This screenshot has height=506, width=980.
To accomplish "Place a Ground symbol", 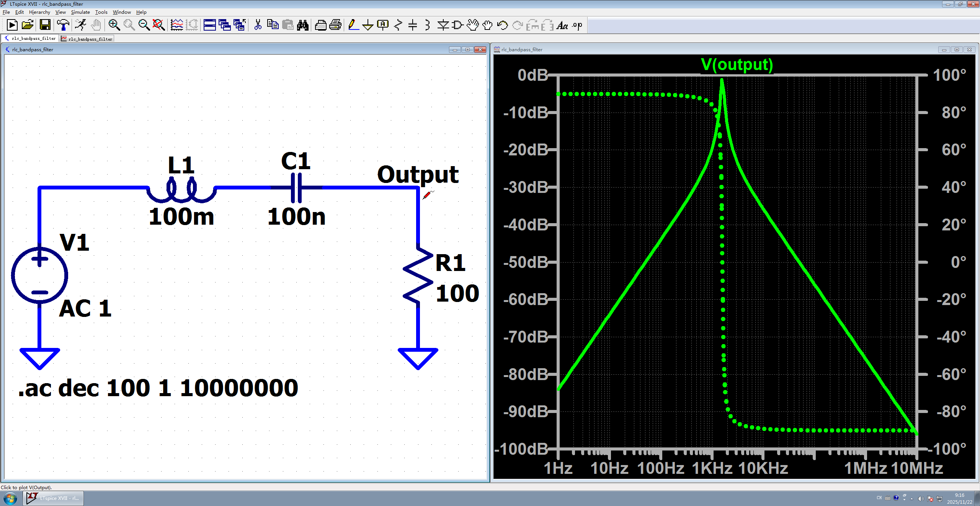I will [368, 25].
